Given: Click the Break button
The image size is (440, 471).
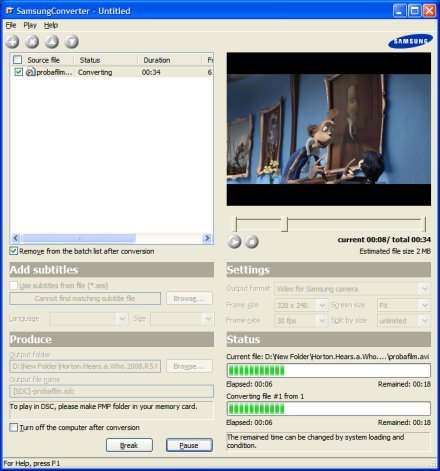Looking at the screenshot, I should (x=129, y=445).
